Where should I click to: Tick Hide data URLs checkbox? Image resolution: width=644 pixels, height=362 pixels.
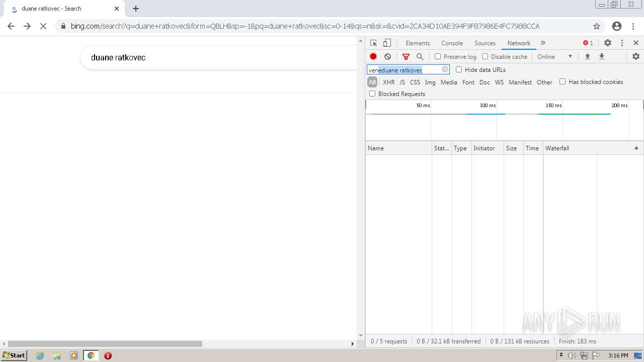click(459, 69)
